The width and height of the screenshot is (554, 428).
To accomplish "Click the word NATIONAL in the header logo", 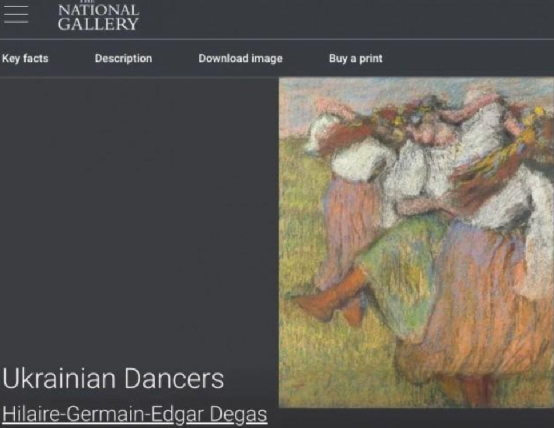I will [99, 10].
